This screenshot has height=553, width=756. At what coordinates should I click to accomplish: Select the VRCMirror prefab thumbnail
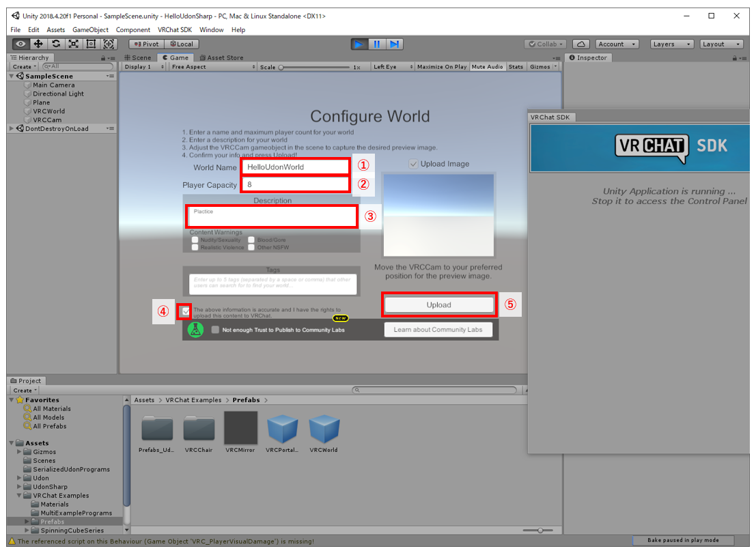pyautogui.click(x=240, y=427)
